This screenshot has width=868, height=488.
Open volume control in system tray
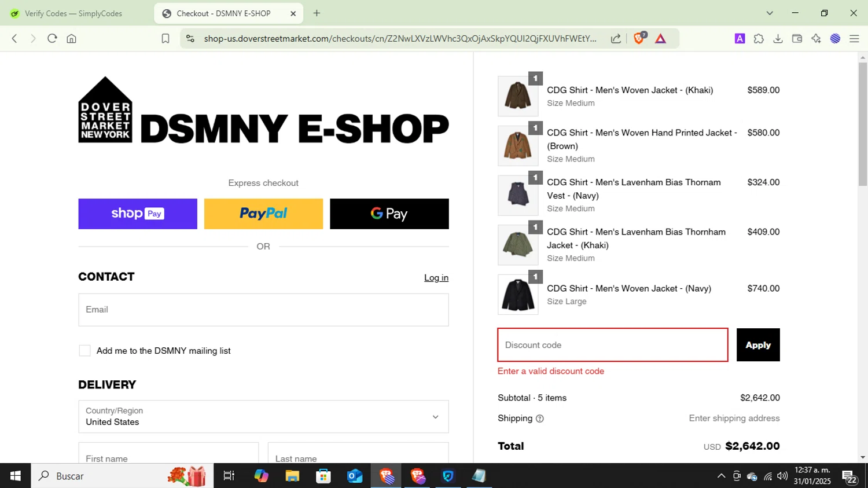pos(782,476)
